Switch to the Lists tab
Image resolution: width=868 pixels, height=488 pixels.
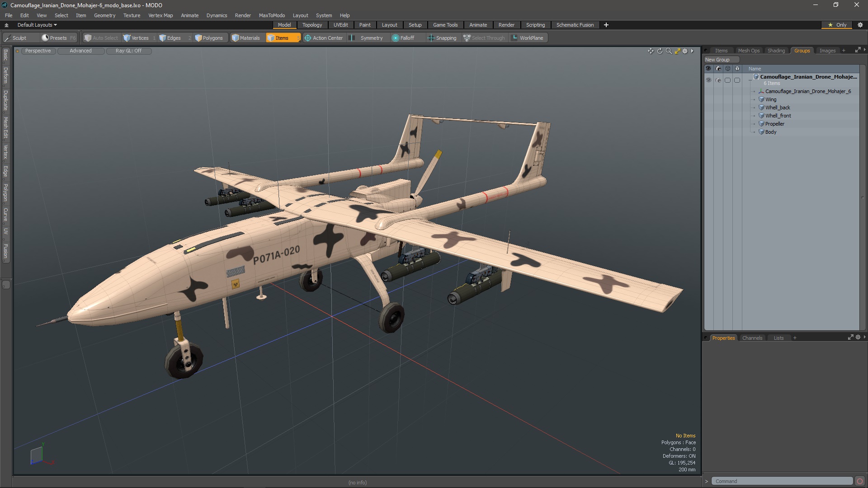tap(778, 338)
